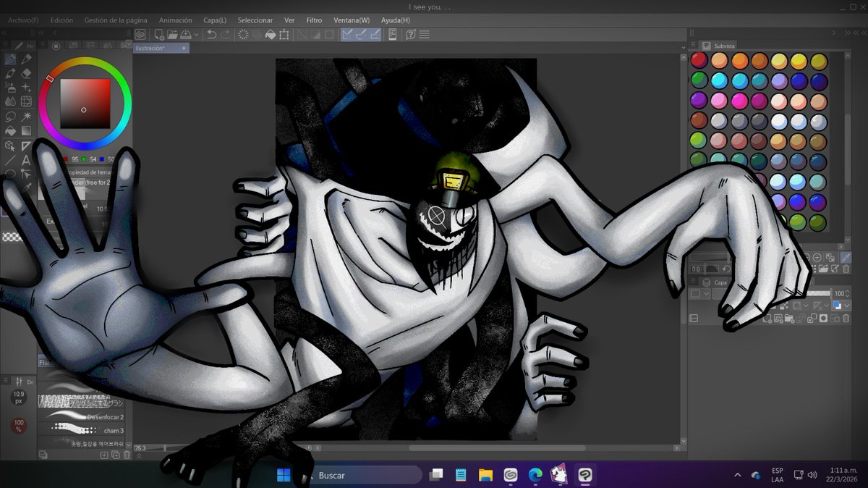Open the smartphone connection icon
868x488 pixels.
coord(393,34)
